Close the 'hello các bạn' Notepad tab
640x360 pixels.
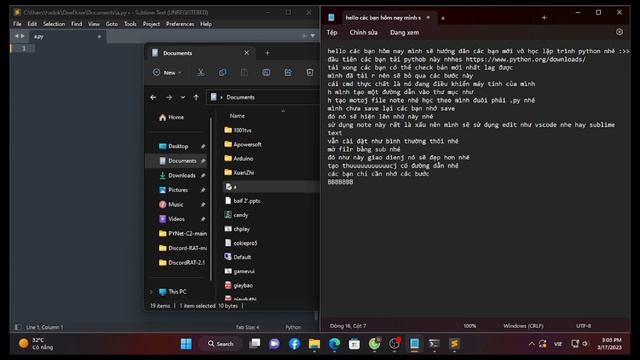click(x=428, y=18)
